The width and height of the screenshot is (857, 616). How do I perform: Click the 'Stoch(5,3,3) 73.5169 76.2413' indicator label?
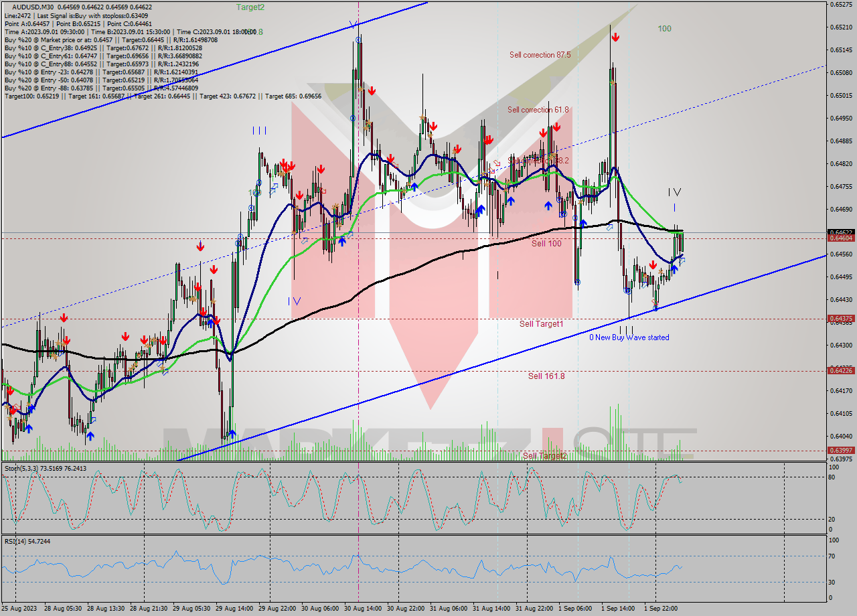point(45,468)
